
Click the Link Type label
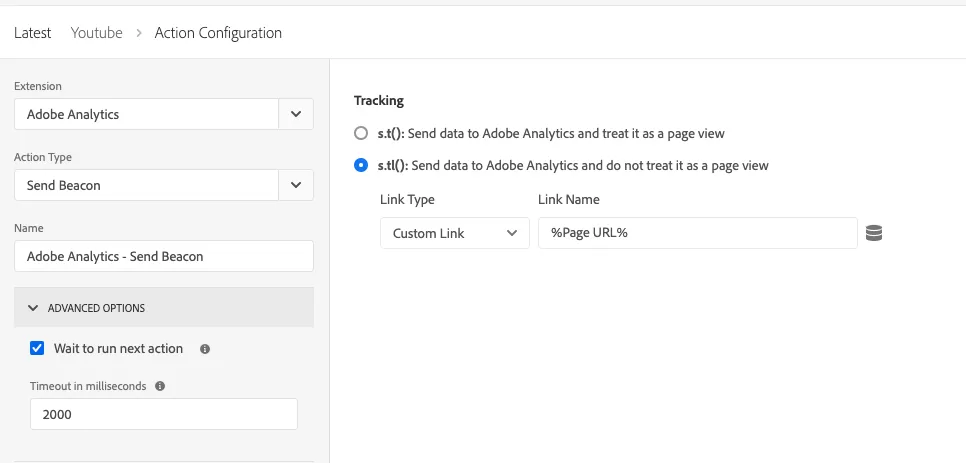coord(407,199)
